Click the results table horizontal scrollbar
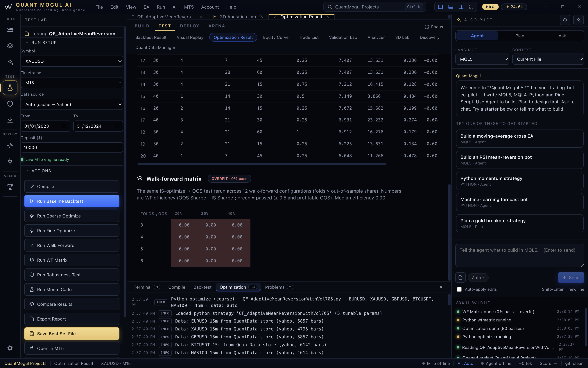This screenshot has height=368, width=588. [x=262, y=164]
